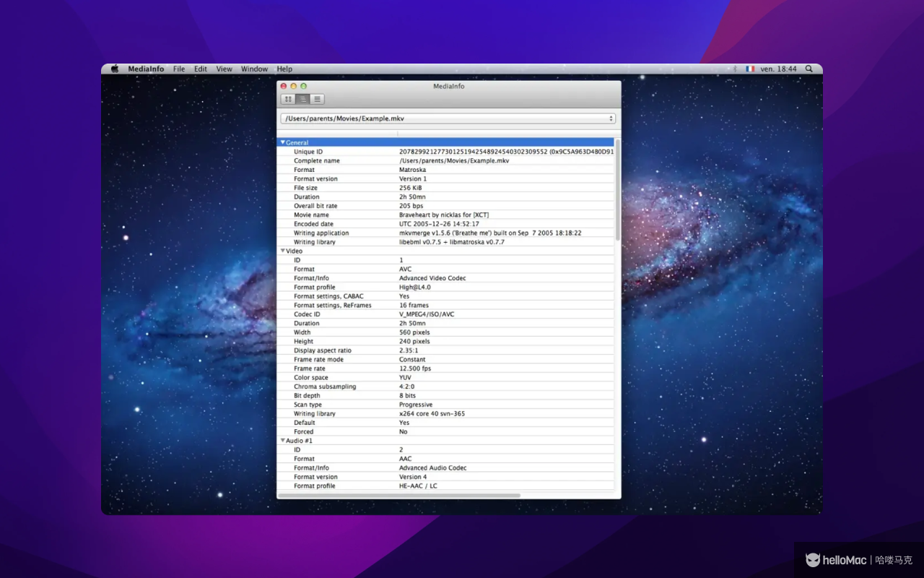This screenshot has height=578, width=924.
Task: Open the Window menu
Action: (x=254, y=69)
